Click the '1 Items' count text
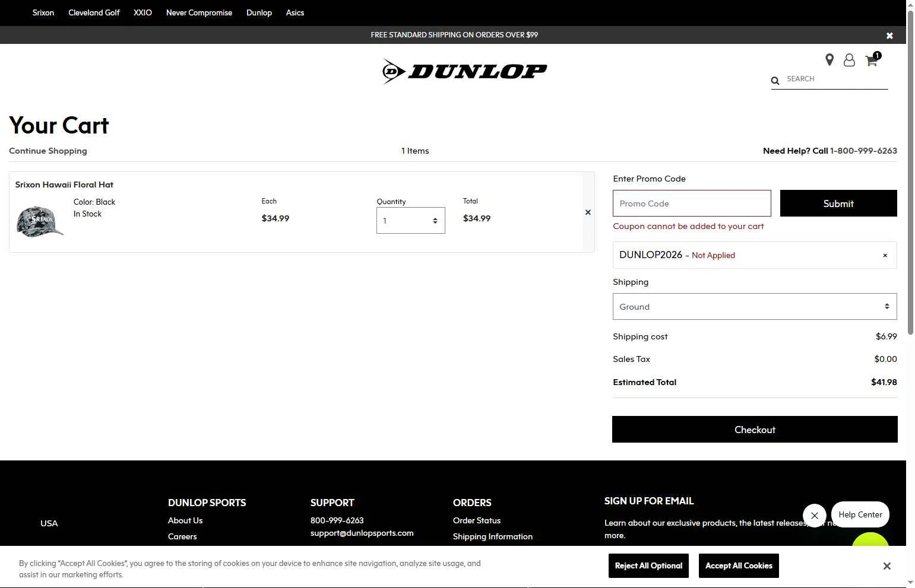 [x=415, y=151]
